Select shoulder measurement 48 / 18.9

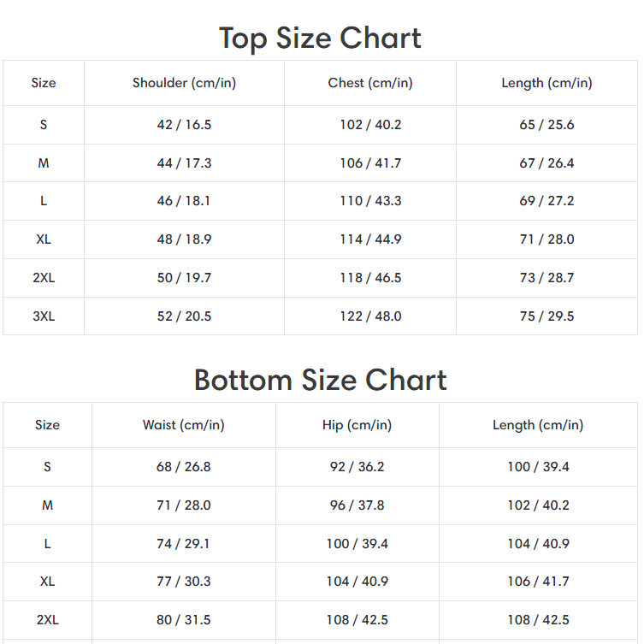[184, 239]
